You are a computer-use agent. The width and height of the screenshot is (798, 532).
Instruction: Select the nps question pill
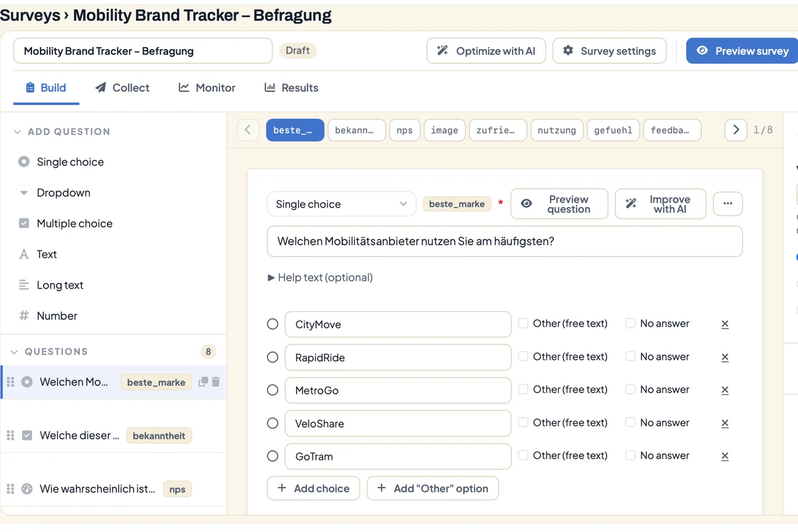404,130
